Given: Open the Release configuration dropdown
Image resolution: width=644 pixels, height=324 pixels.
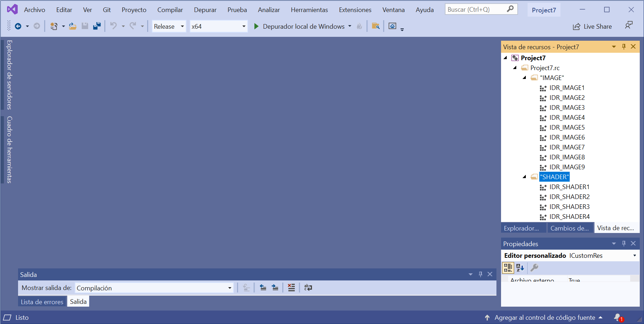Looking at the screenshot, I should pyautogui.click(x=169, y=26).
